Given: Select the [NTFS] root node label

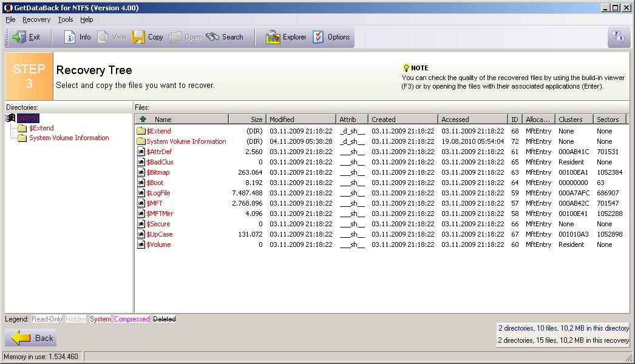Looking at the screenshot, I should coord(28,118).
